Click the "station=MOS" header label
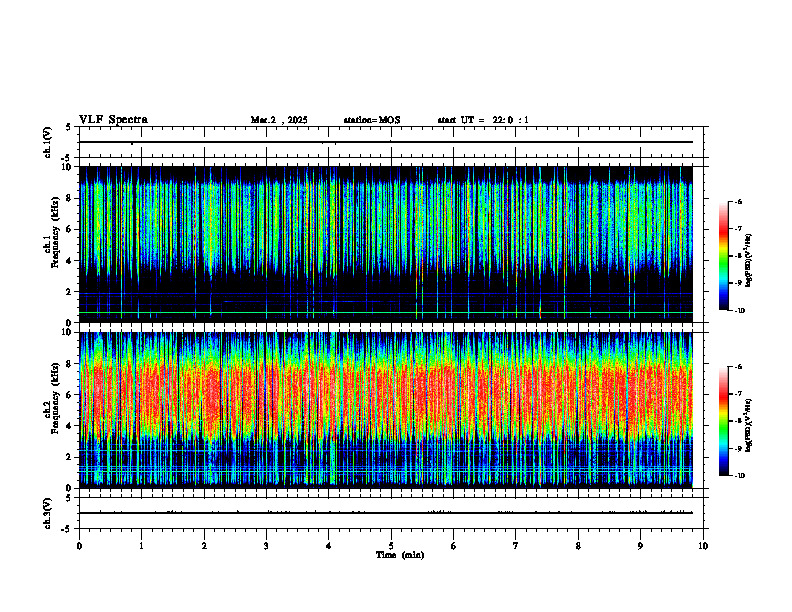 tap(372, 120)
